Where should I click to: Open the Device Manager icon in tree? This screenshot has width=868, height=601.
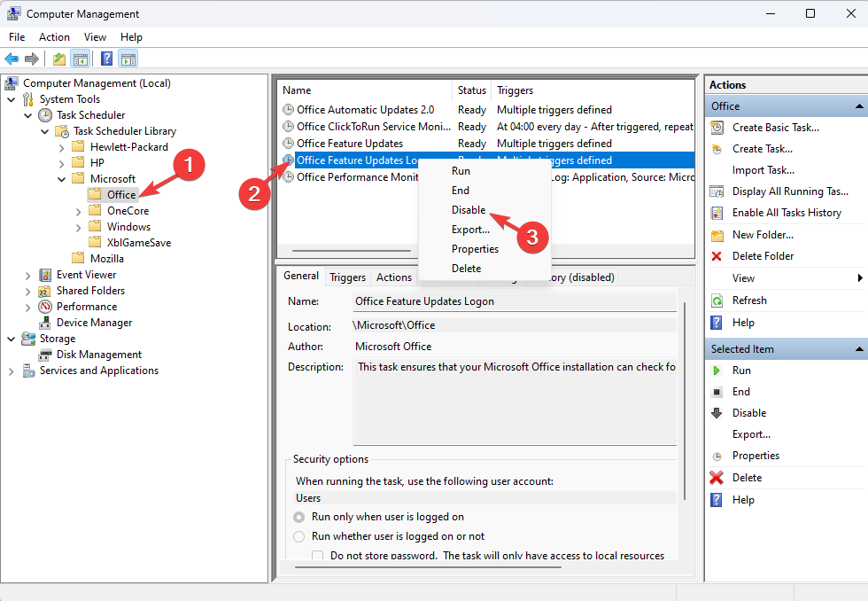point(45,323)
